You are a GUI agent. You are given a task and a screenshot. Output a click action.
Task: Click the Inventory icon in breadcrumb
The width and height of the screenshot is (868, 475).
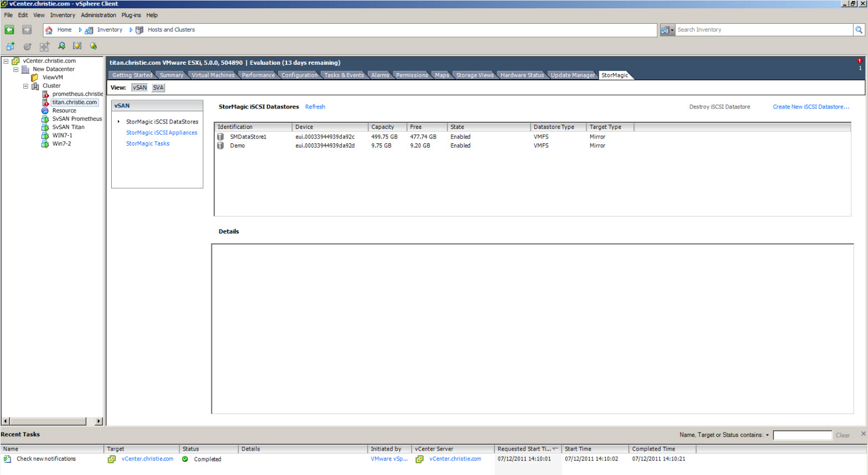89,30
